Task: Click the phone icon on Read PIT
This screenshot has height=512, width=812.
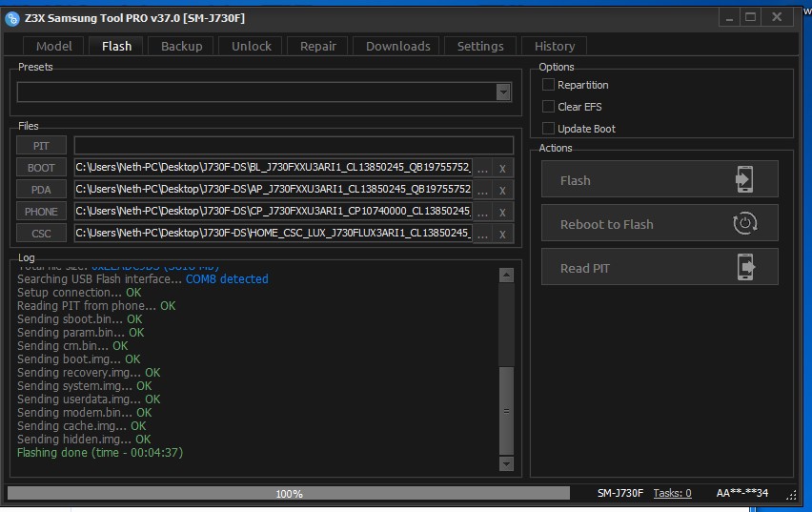Action: point(745,267)
